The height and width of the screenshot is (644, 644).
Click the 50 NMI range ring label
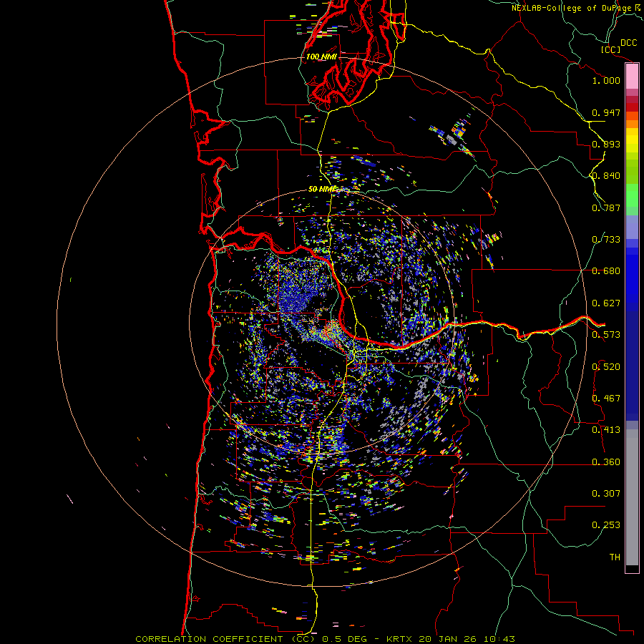[x=322, y=189]
